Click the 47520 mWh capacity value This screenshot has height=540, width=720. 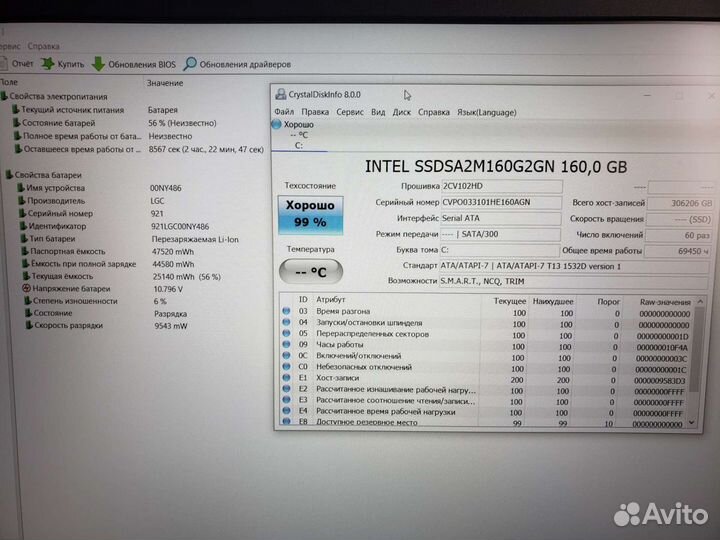pos(173,252)
